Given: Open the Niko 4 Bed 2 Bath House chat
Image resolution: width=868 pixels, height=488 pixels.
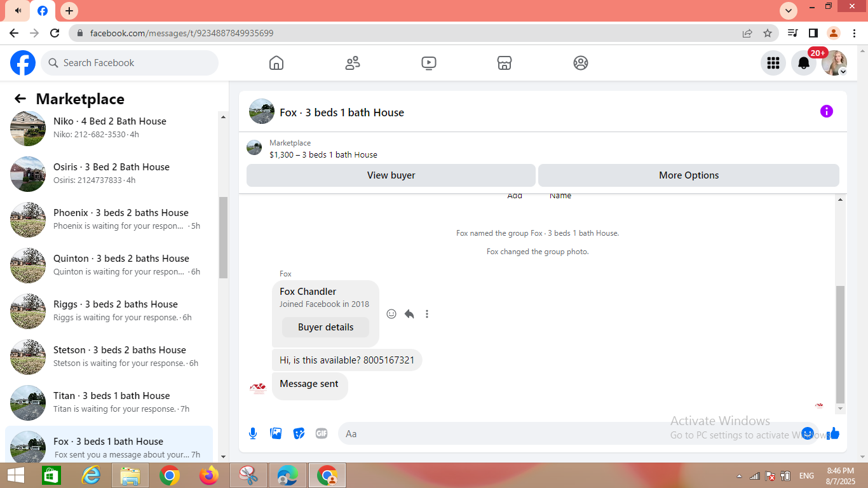Looking at the screenshot, I should pos(109,128).
